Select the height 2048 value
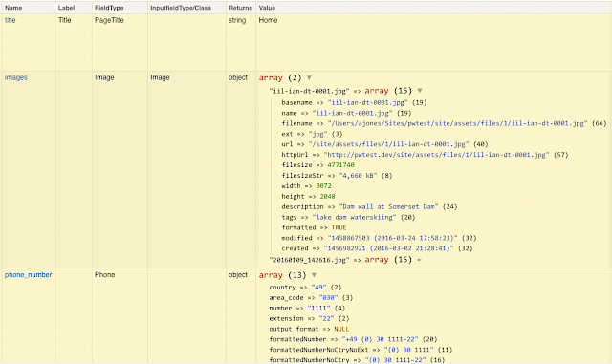612x364 pixels. pyautogui.click(x=327, y=196)
